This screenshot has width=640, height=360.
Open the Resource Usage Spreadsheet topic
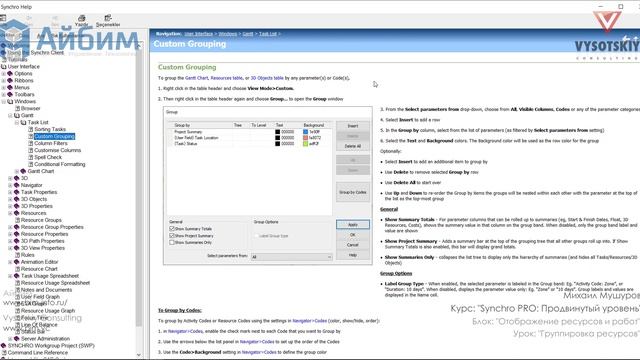tap(55, 282)
